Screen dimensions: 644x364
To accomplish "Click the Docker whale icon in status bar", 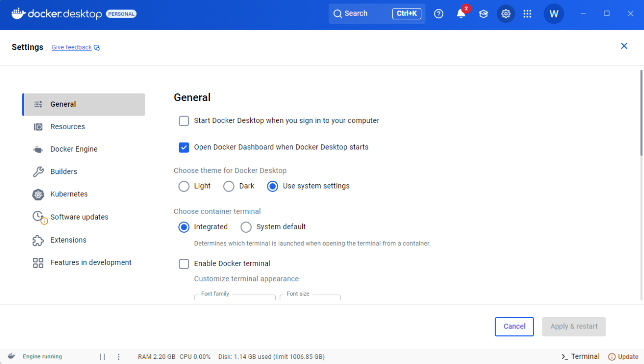I will pos(11,357).
